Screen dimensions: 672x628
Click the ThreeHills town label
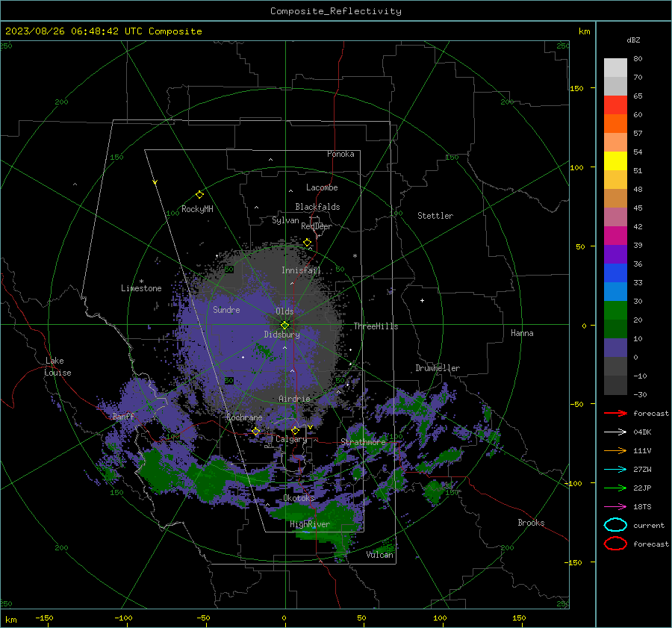pyautogui.click(x=376, y=326)
